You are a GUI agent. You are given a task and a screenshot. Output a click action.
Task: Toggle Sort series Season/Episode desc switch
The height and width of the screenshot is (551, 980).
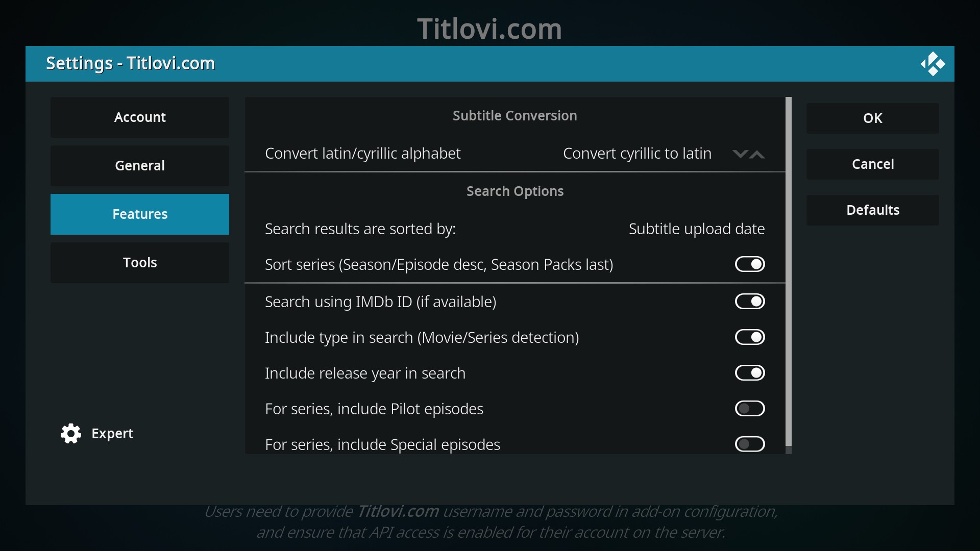coord(749,264)
